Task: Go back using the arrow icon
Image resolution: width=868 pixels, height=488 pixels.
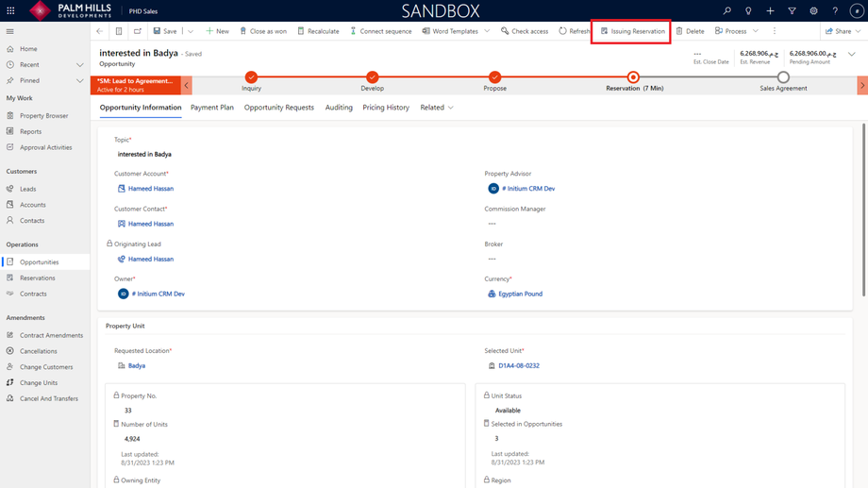Action: coord(100,31)
